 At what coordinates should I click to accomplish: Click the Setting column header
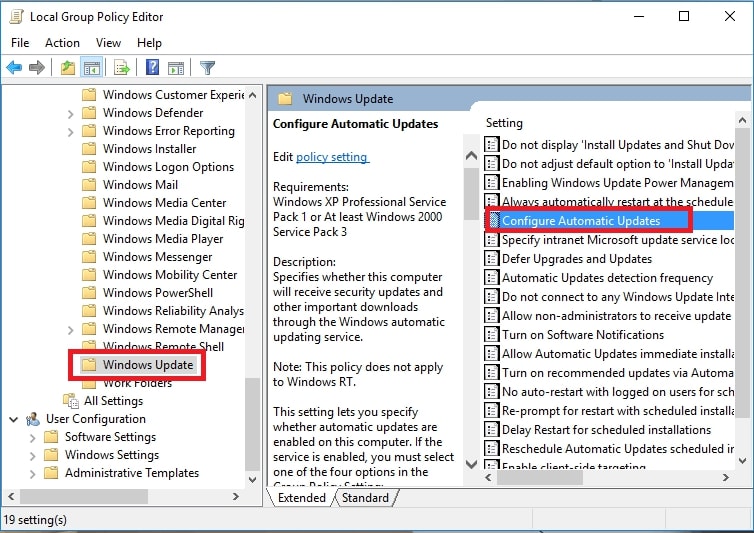pyautogui.click(x=504, y=123)
